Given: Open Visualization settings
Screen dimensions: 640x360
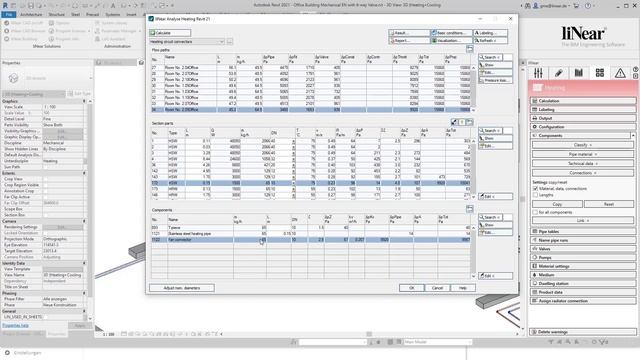Looking at the screenshot, I should 451,40.
